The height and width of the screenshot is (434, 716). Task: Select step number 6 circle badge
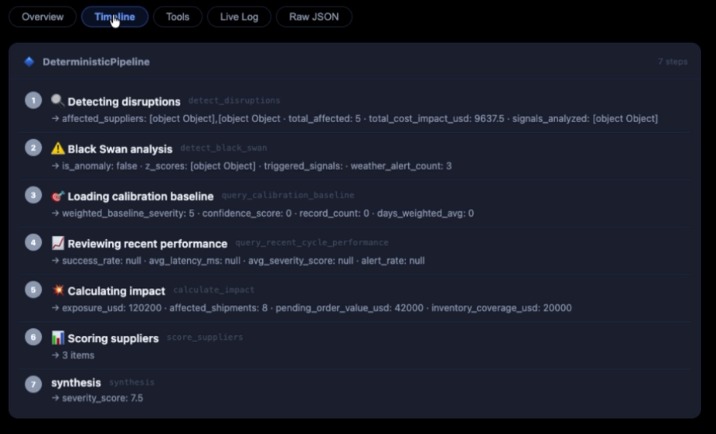point(33,337)
